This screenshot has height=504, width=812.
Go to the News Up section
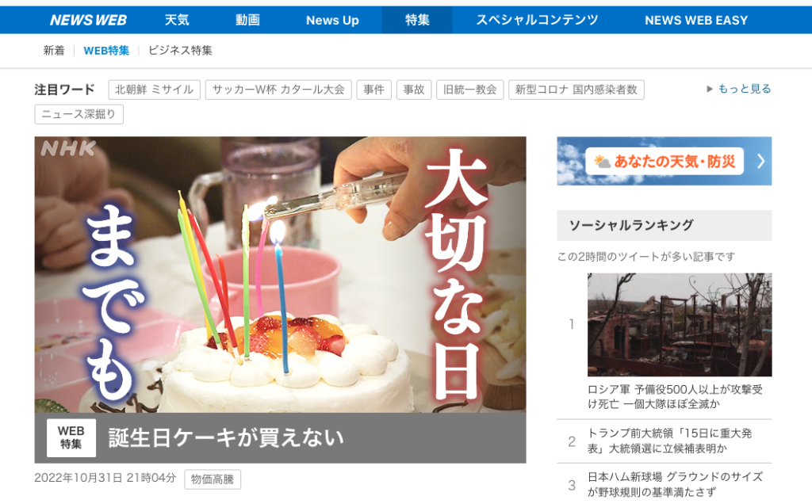pos(332,20)
